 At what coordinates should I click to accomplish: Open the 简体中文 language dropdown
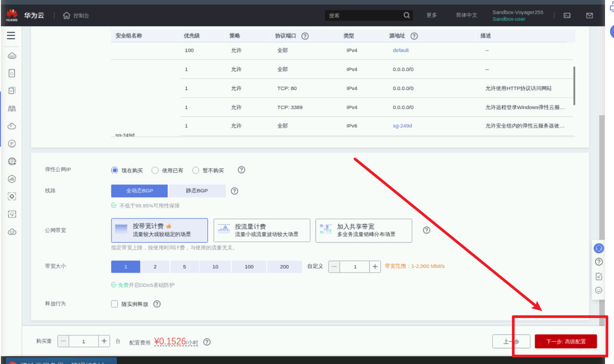[x=467, y=15]
